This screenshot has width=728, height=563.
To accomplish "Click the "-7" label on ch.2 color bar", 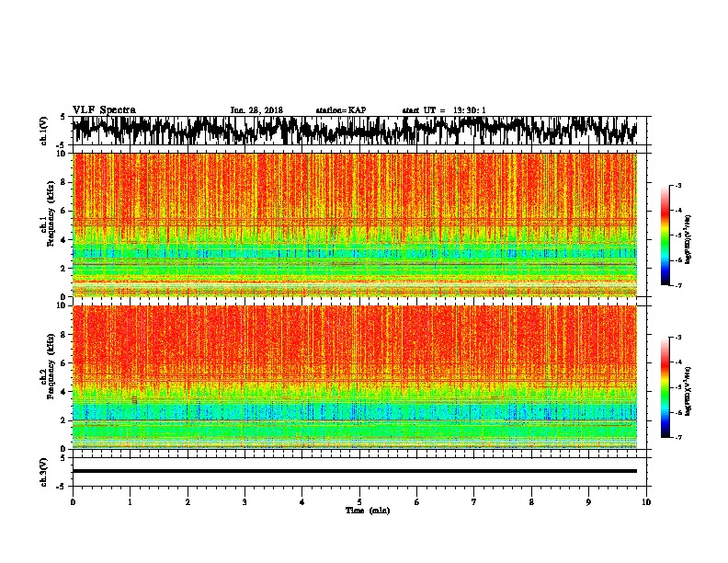I will pyautogui.click(x=677, y=437).
